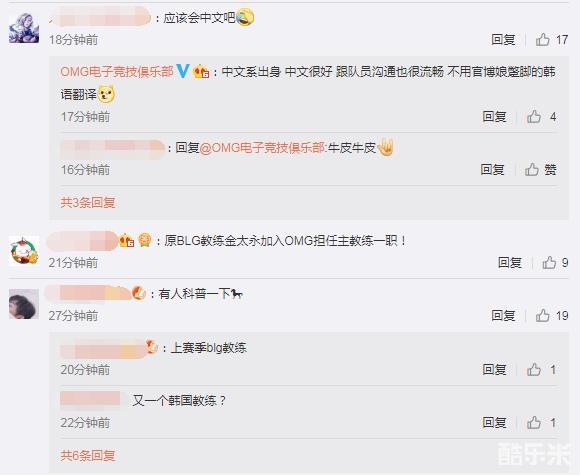The image size is (580, 475).
Task: Click the blue V verification badge
Action: pos(183,71)
